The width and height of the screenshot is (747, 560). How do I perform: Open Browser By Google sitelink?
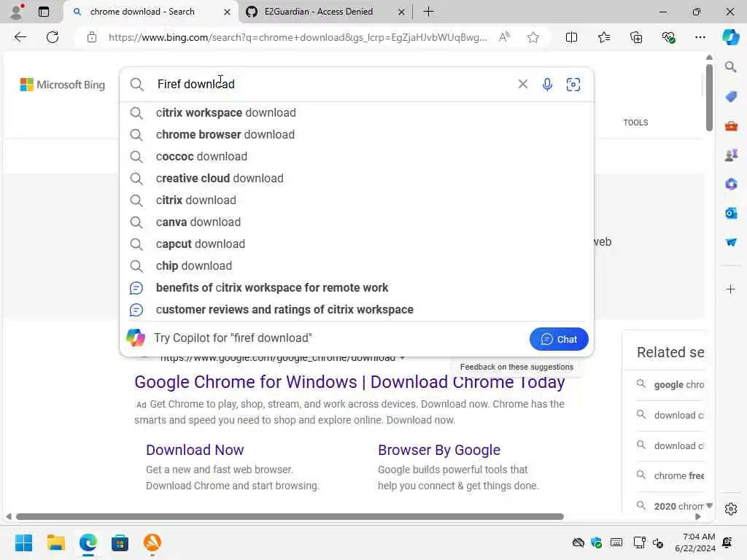pyautogui.click(x=438, y=450)
